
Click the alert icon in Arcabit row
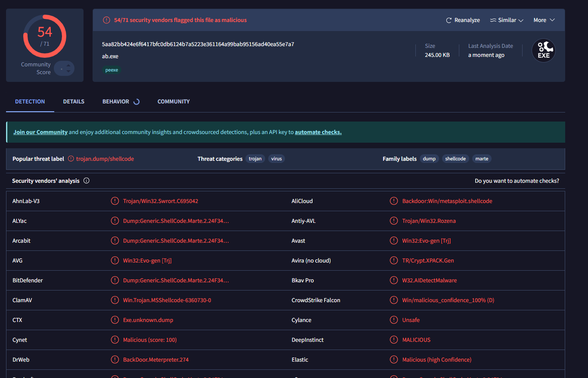coord(115,241)
